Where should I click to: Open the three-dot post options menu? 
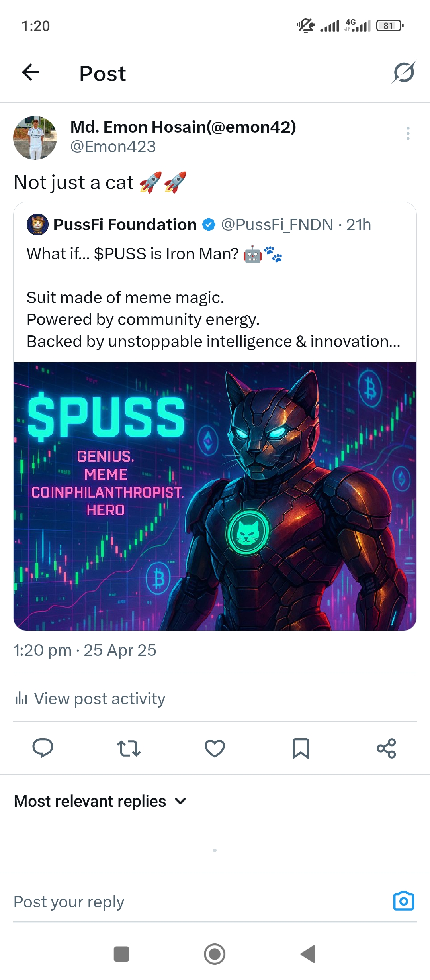point(408,133)
